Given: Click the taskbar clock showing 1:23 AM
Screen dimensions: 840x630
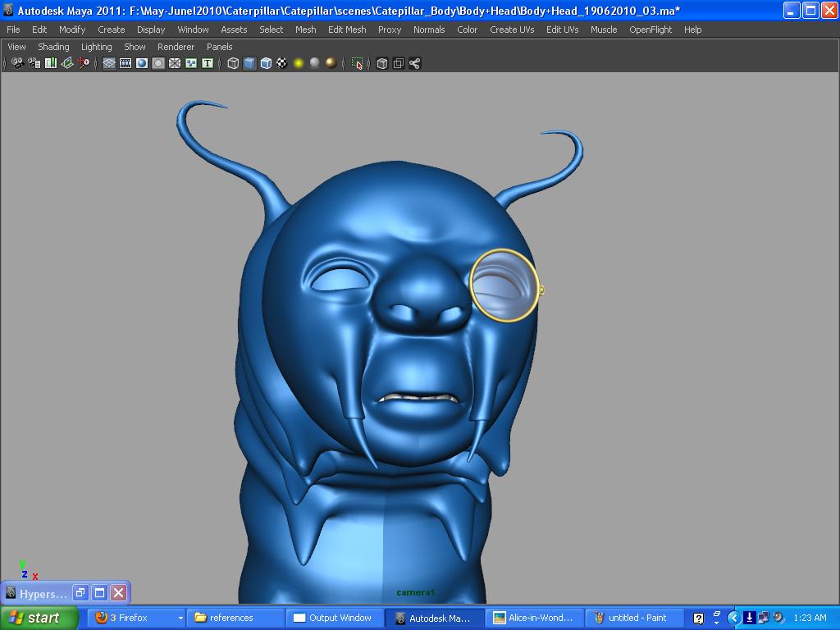Looking at the screenshot, I should (x=810, y=618).
